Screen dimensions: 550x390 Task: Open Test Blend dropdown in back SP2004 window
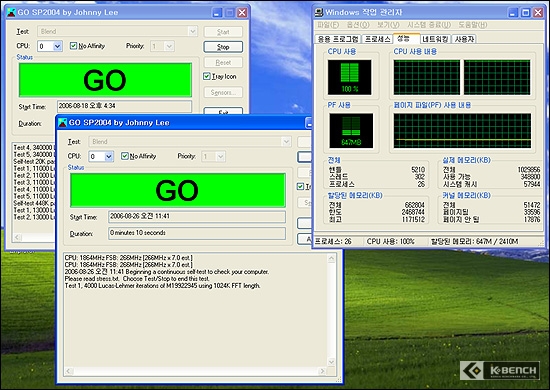click(x=193, y=31)
